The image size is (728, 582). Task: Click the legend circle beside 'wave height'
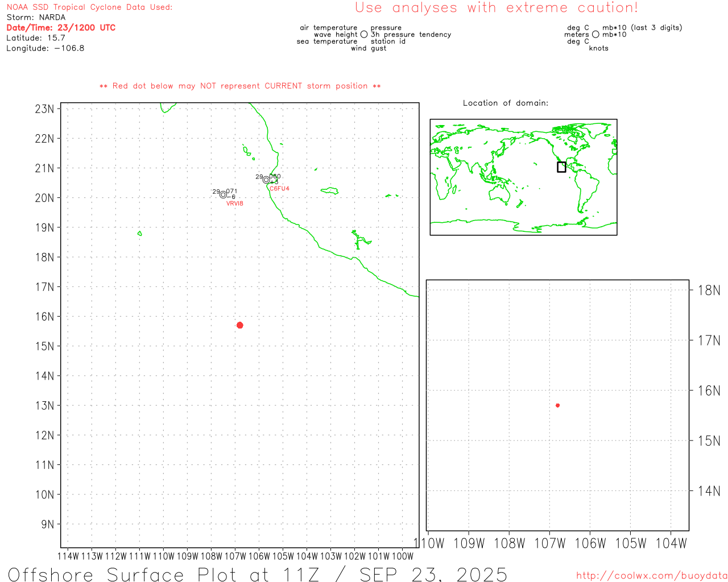[x=364, y=35]
